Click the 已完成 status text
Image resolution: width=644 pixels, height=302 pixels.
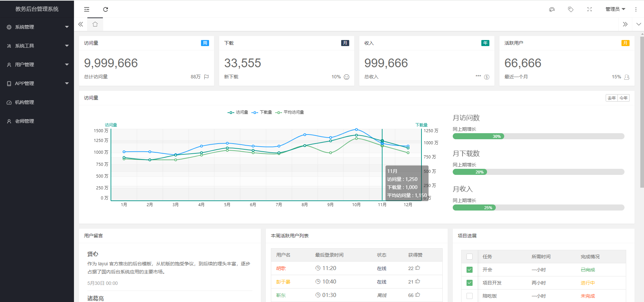[588, 270]
